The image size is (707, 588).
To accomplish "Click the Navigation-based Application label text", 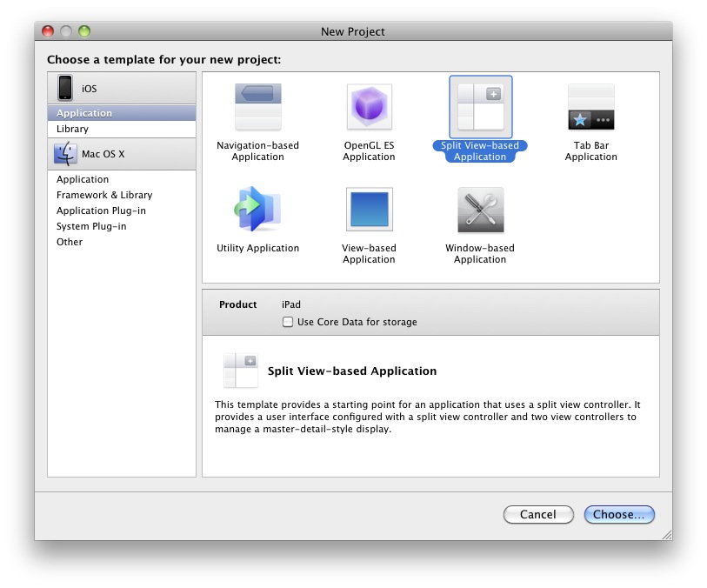I will (x=258, y=151).
